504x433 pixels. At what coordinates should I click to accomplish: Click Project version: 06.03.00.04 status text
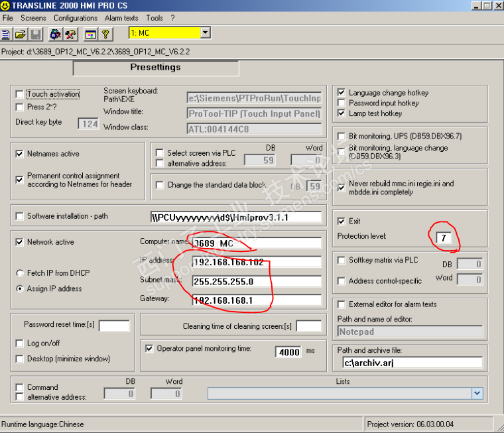click(410, 424)
